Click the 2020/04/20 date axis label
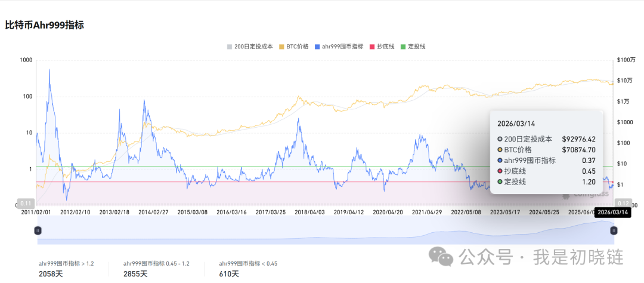Image resolution: width=644 pixels, height=283 pixels. (x=388, y=213)
